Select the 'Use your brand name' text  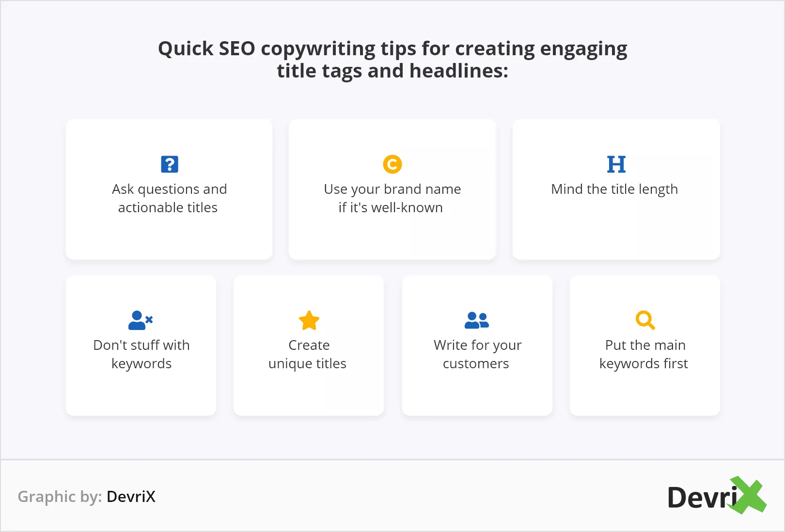[x=392, y=189]
